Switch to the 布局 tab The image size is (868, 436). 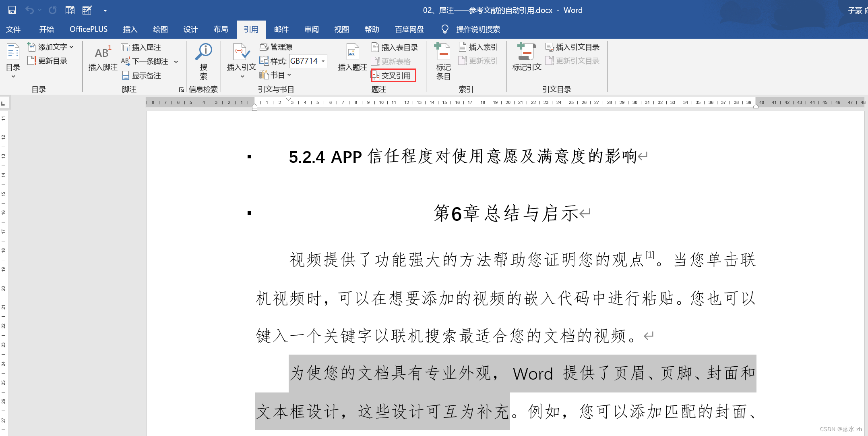(221, 29)
